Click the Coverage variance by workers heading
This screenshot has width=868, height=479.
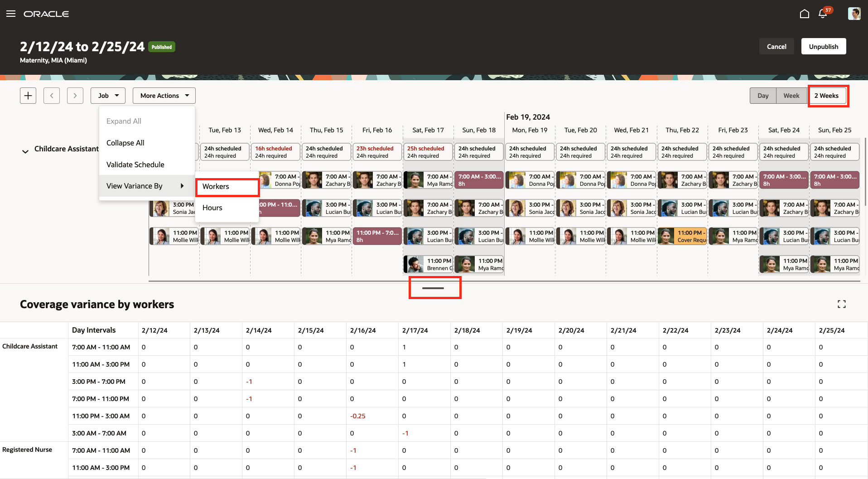point(97,304)
